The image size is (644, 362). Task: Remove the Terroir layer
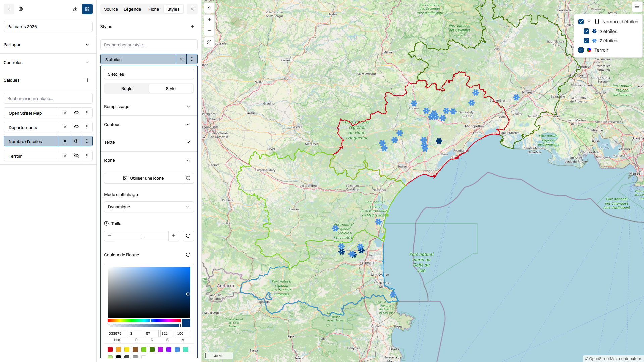(65, 156)
